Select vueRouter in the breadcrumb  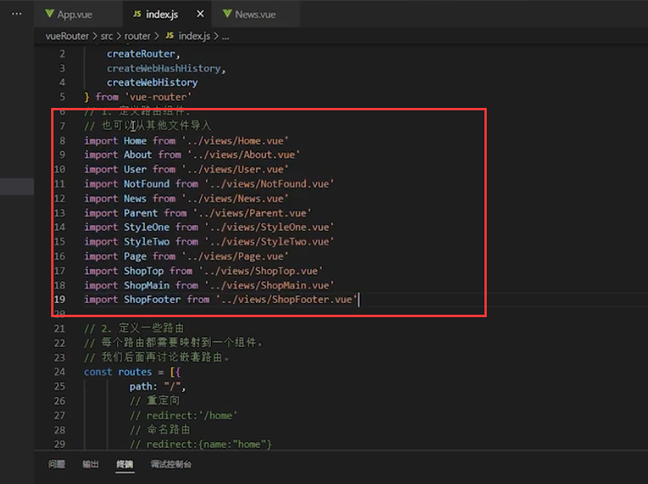[67, 36]
